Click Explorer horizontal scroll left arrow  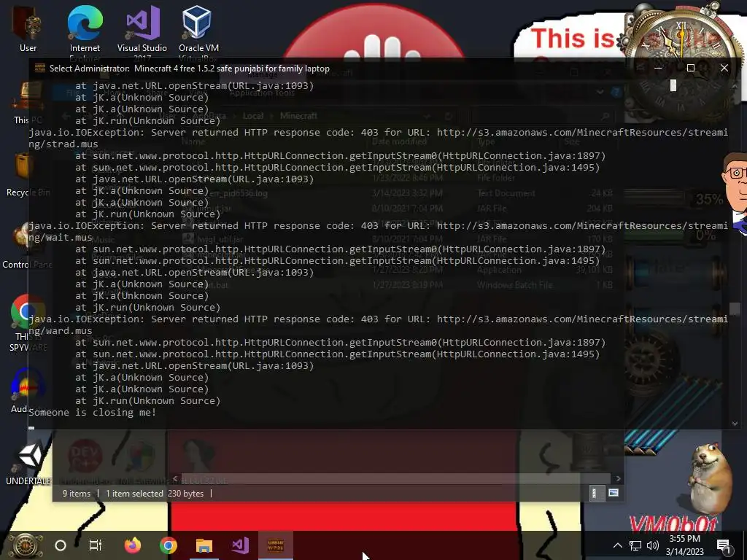(175, 478)
